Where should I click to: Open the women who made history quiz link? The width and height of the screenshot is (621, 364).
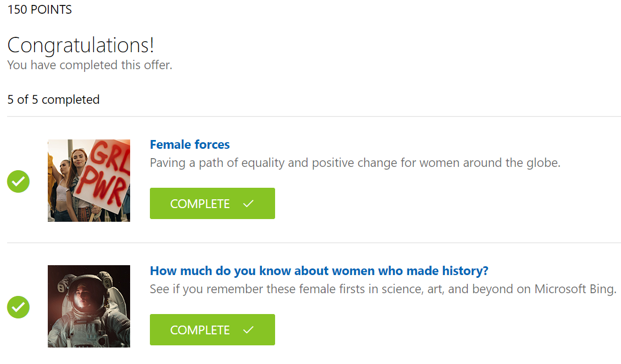pyautogui.click(x=319, y=271)
